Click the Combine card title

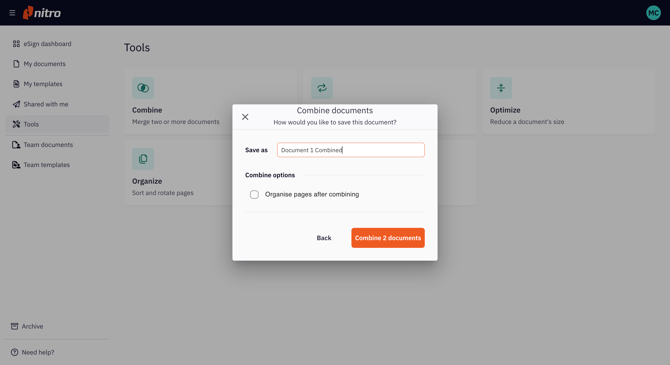coord(147,110)
